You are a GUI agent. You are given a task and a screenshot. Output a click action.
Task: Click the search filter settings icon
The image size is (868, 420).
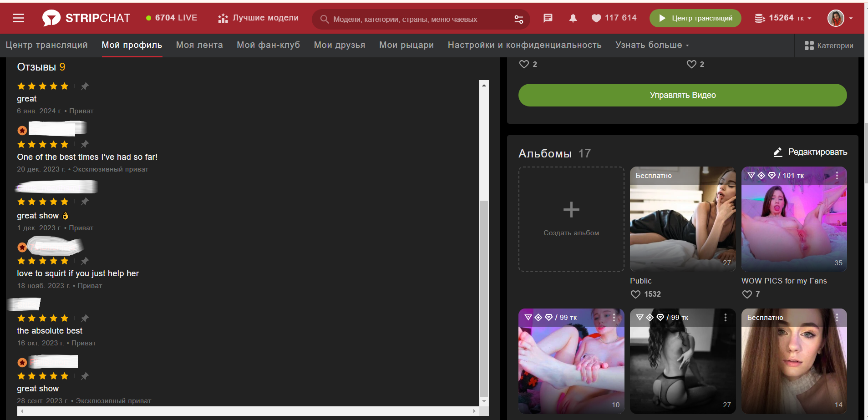pos(518,19)
